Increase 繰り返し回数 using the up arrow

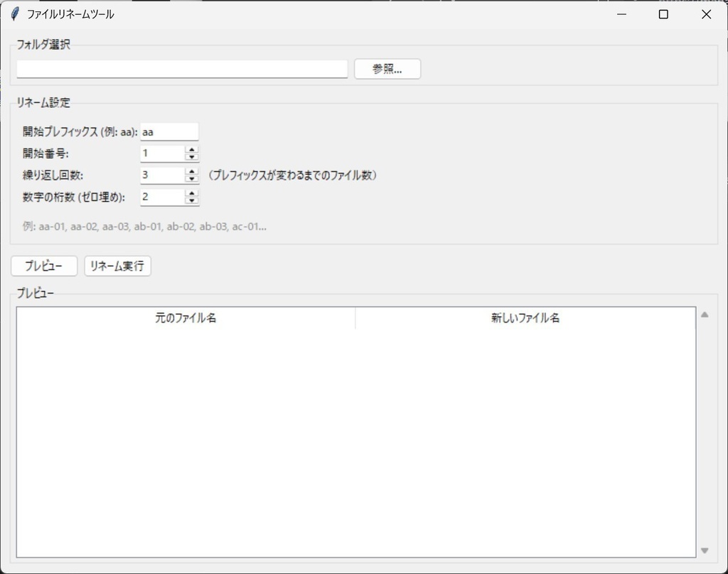(191, 171)
